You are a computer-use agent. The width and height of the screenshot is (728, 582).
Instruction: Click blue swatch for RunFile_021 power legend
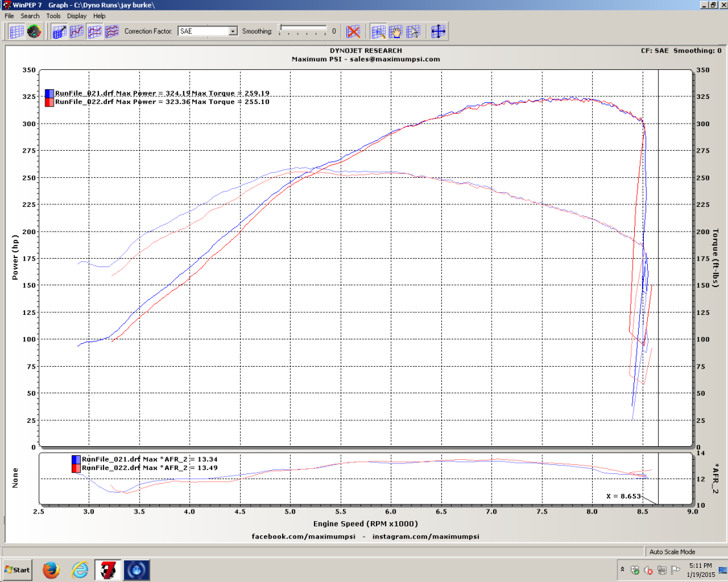click(x=50, y=93)
